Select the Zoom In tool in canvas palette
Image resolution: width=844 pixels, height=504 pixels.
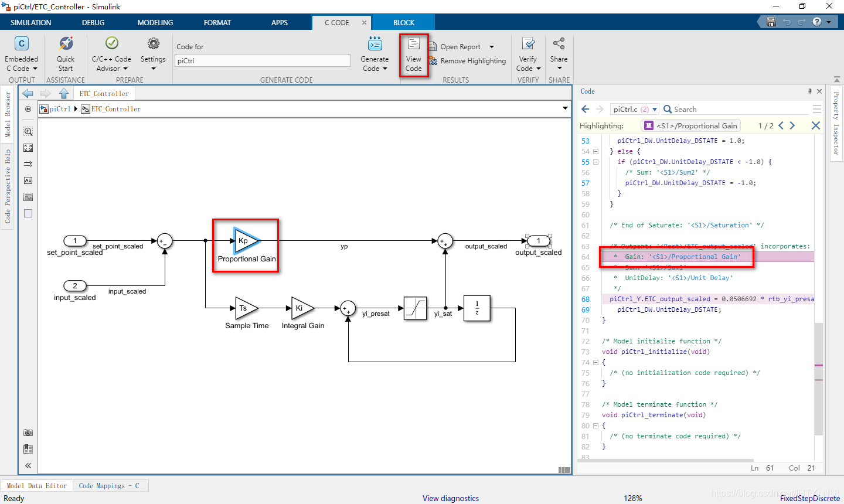click(28, 131)
